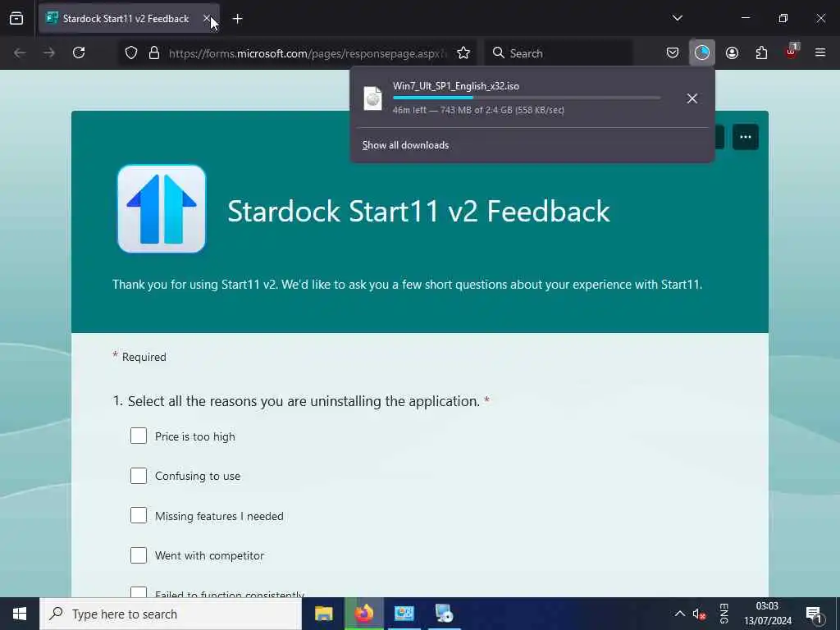Open the Extensions puzzle icon

761,52
